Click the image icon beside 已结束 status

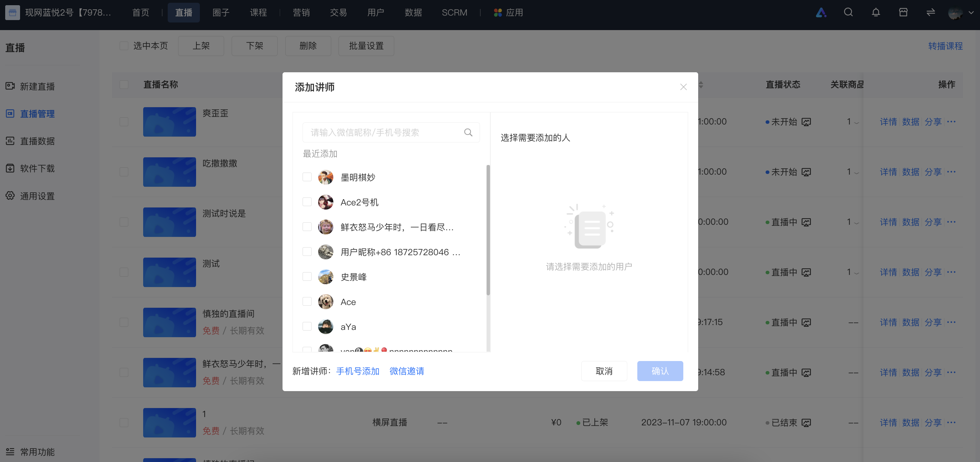806,423
